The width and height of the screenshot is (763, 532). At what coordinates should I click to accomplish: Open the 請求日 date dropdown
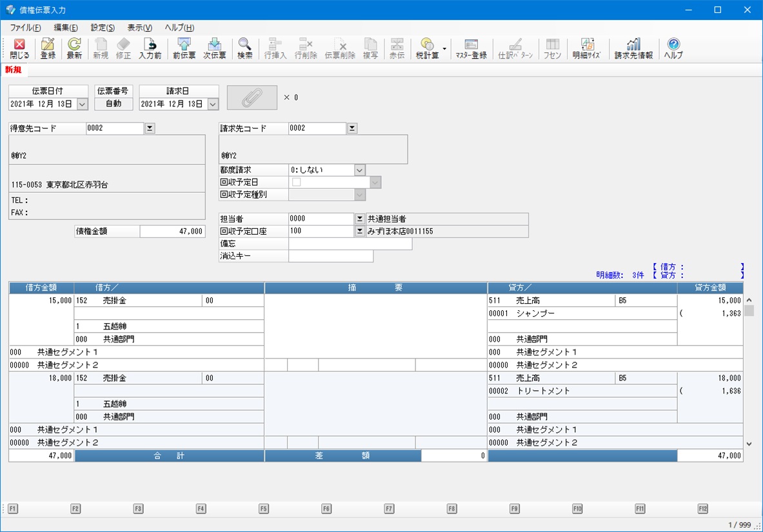(x=213, y=104)
